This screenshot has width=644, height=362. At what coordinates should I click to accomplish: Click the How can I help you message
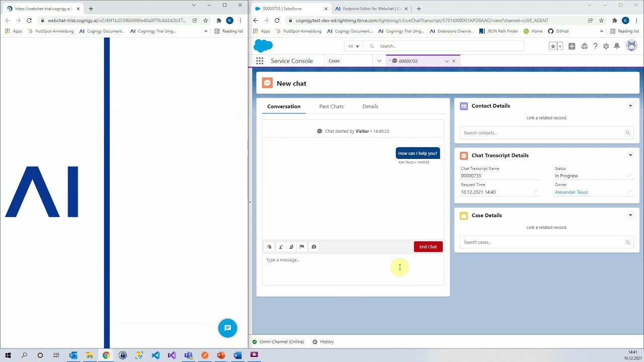pos(418,153)
